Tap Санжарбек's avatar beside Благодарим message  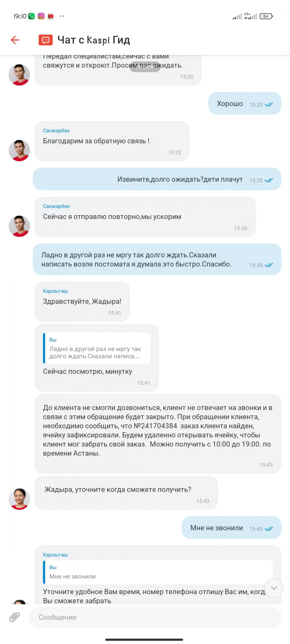click(19, 150)
